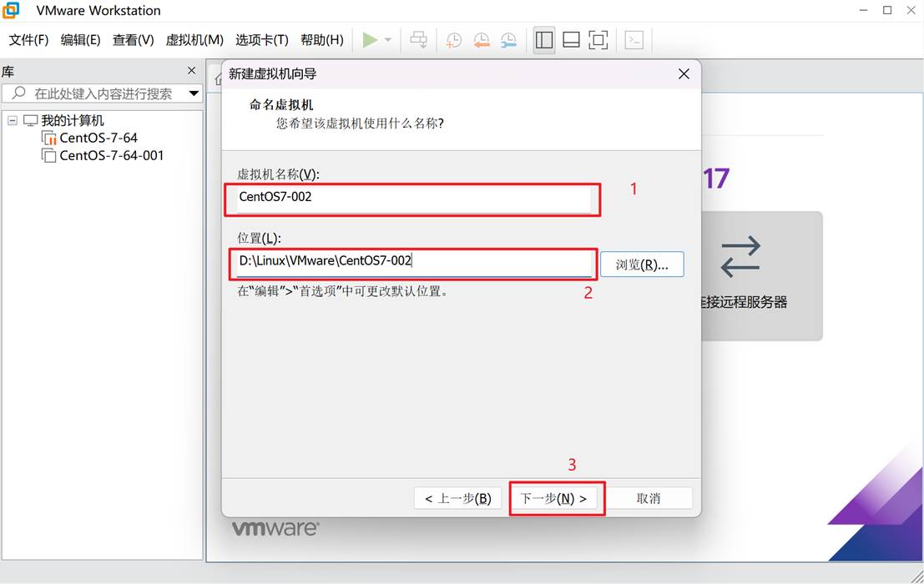Click the take snapshot clock icon
924x584 pixels.
pos(454,40)
